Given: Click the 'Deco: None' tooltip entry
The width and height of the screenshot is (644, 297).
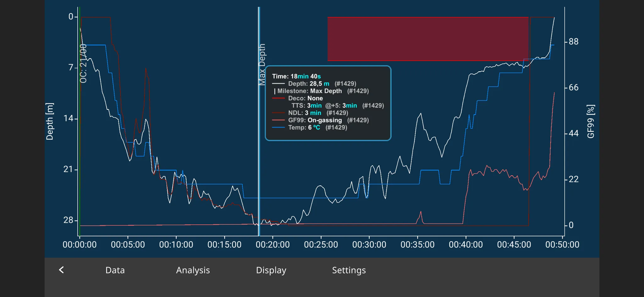Looking at the screenshot, I should pos(297,98).
